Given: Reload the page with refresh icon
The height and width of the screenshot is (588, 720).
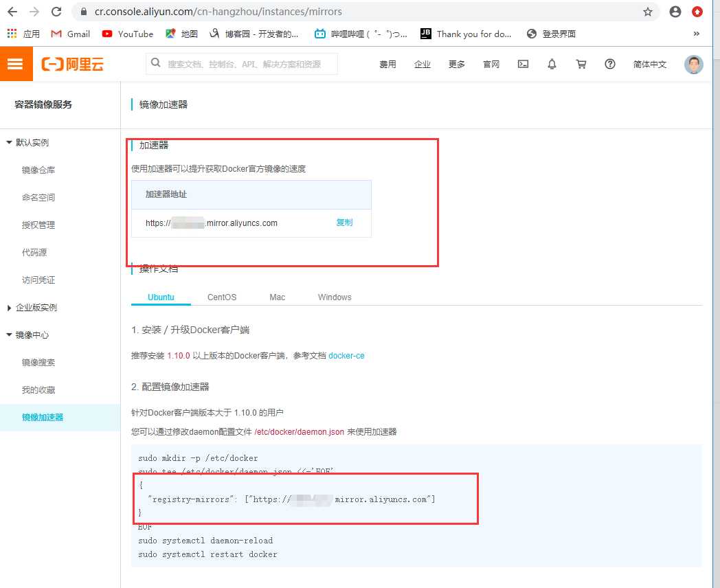Looking at the screenshot, I should coord(56,12).
